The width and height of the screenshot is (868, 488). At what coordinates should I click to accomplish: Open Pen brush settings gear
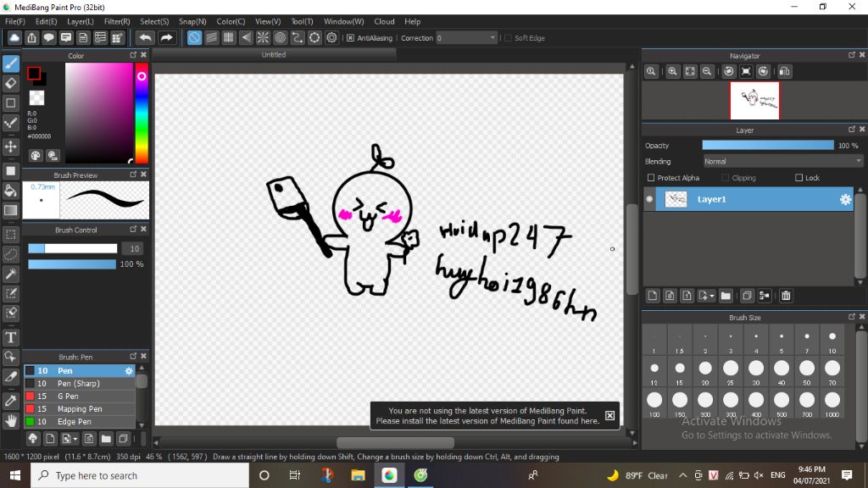(129, 371)
